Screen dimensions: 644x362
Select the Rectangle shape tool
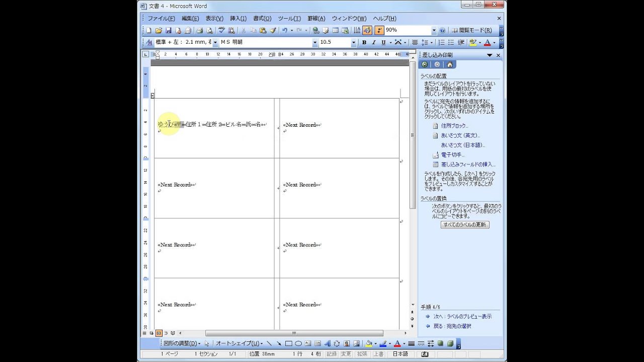coord(288,343)
